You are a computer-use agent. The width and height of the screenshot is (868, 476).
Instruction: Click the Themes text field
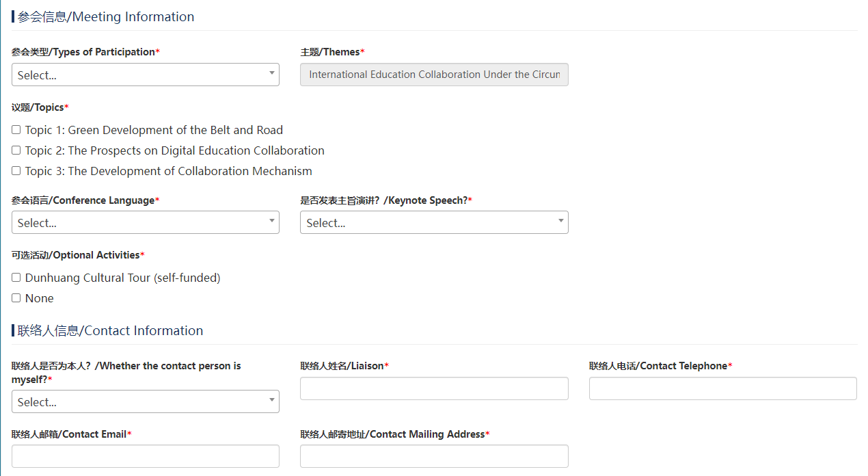click(x=433, y=75)
